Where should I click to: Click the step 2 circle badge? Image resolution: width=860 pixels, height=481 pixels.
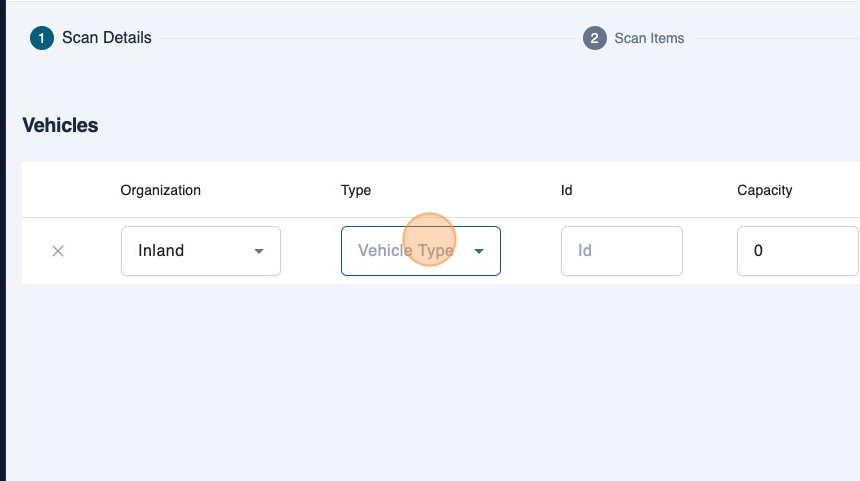[x=594, y=39]
